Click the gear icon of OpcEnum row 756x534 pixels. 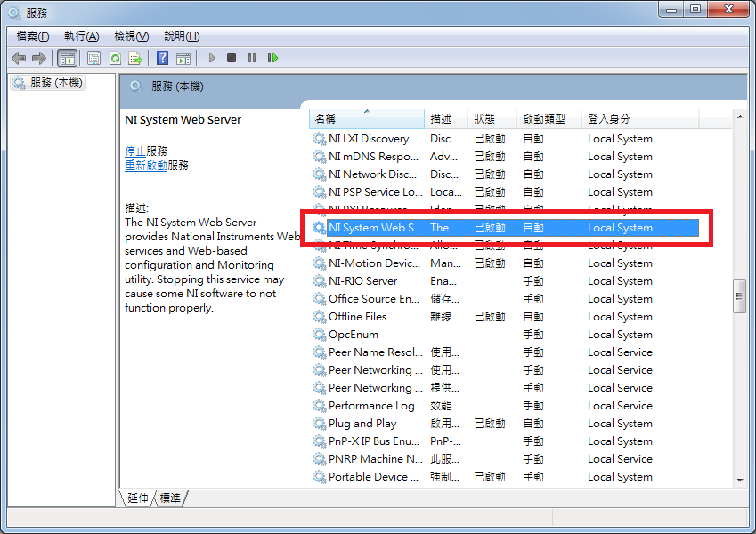[x=319, y=335]
